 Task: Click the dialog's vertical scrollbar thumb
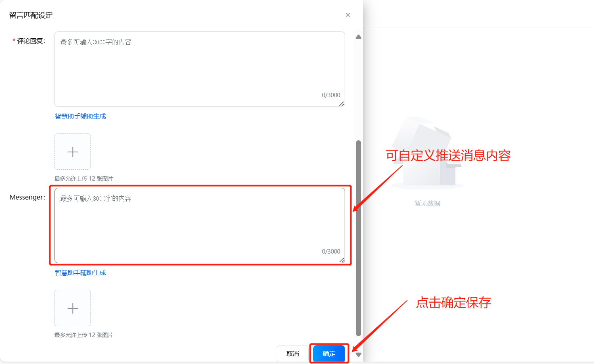pyautogui.click(x=358, y=238)
